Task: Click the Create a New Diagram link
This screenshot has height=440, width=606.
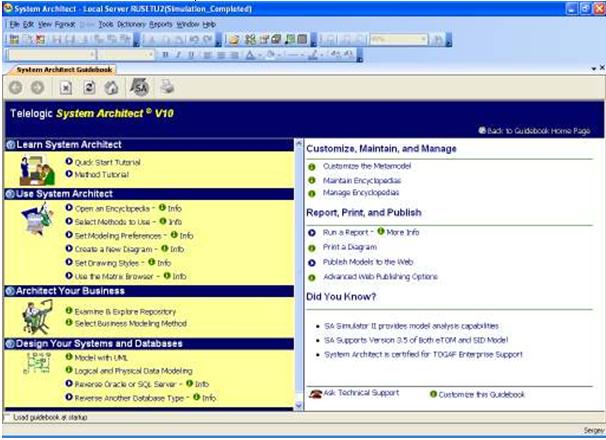Action: 113,249
